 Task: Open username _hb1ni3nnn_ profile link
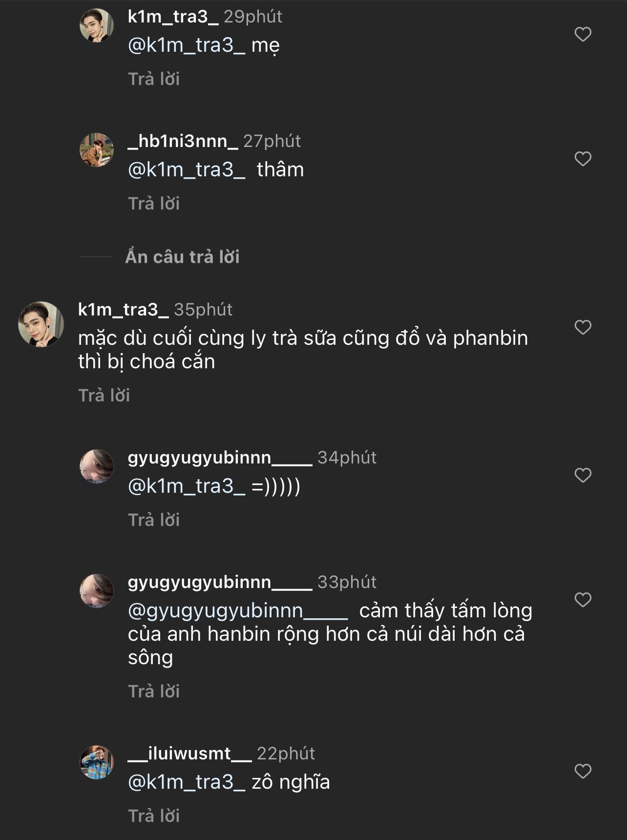(x=183, y=141)
